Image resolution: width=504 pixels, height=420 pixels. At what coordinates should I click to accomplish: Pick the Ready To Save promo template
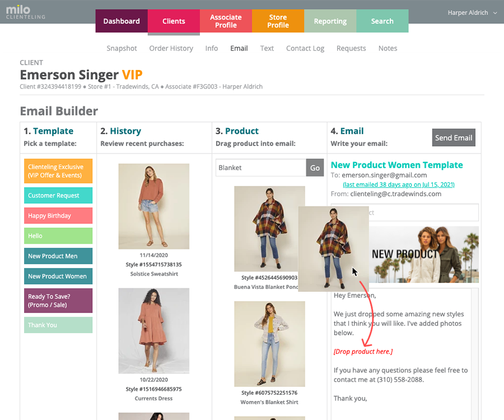58,301
